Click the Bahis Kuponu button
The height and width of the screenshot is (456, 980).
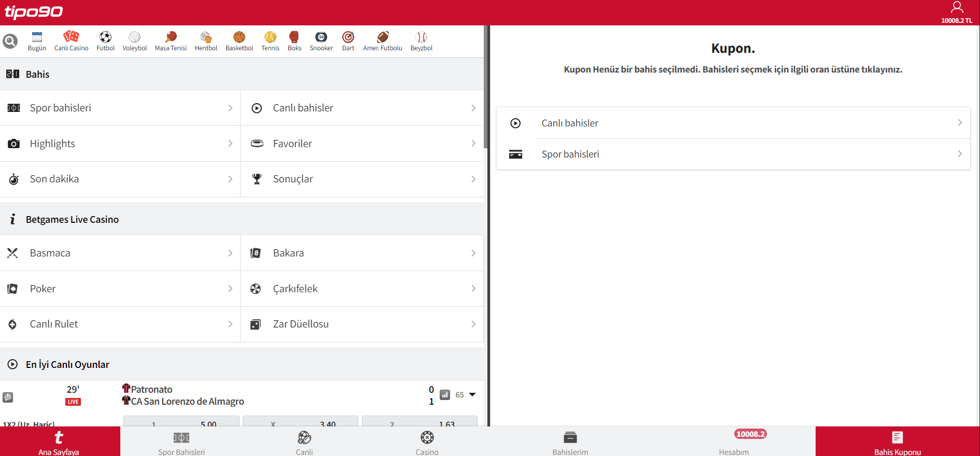(x=897, y=441)
